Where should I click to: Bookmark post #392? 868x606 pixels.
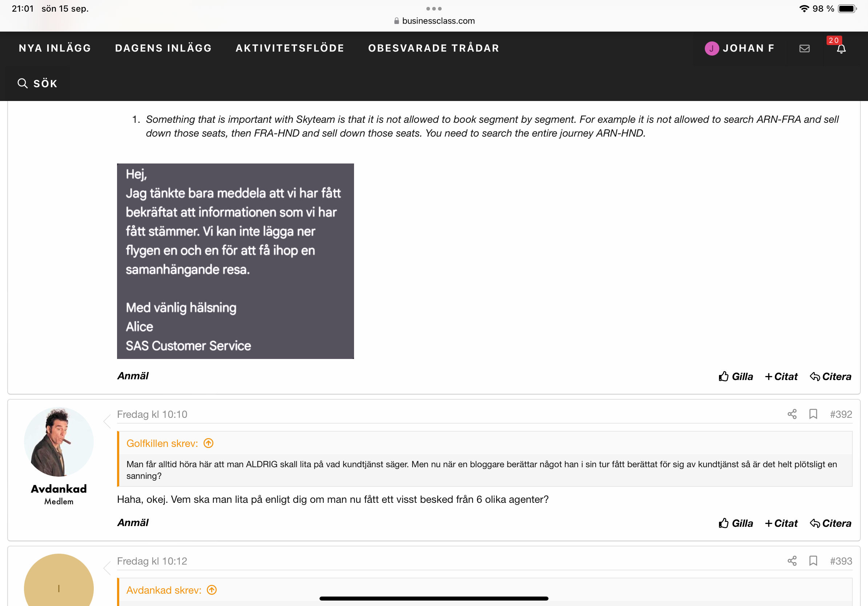[x=813, y=414]
